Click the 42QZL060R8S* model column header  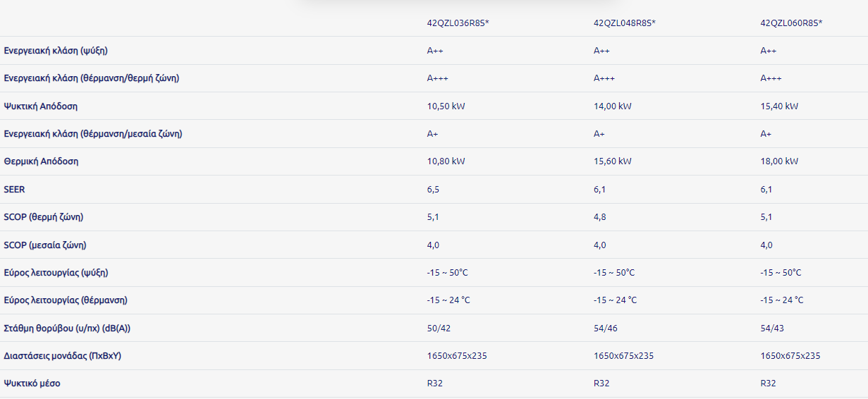(791, 23)
